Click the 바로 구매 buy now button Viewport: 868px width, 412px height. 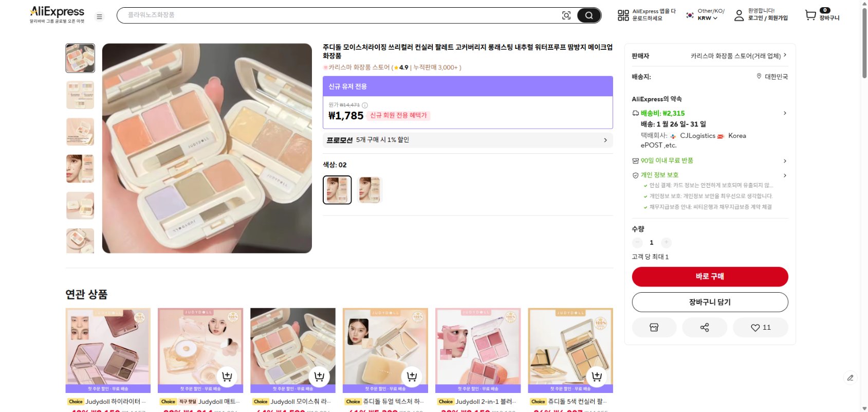(x=710, y=277)
